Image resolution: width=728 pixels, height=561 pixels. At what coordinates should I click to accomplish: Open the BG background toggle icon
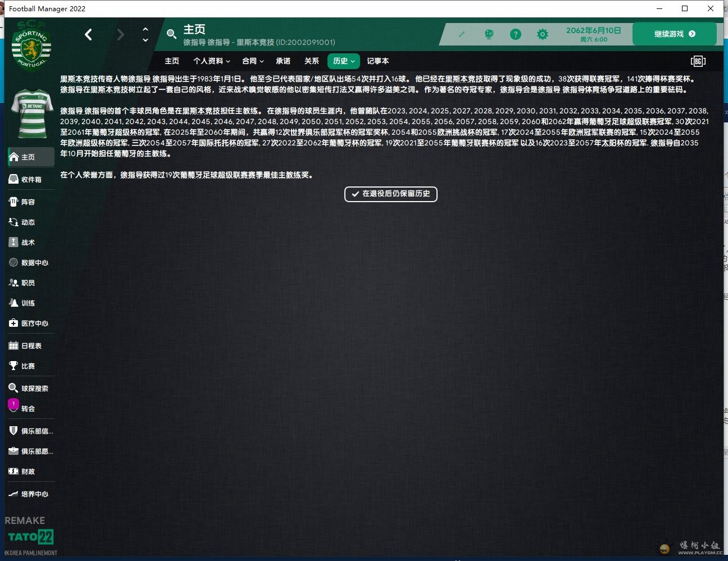click(x=698, y=61)
